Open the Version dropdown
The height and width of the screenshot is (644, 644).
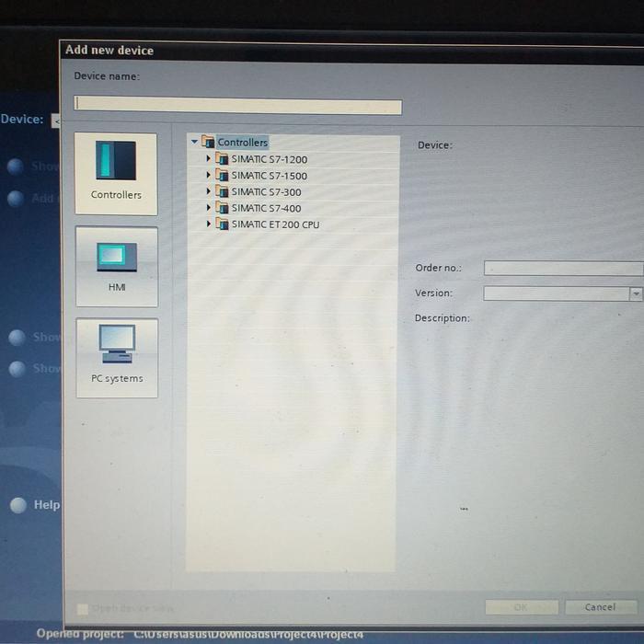[636, 293]
